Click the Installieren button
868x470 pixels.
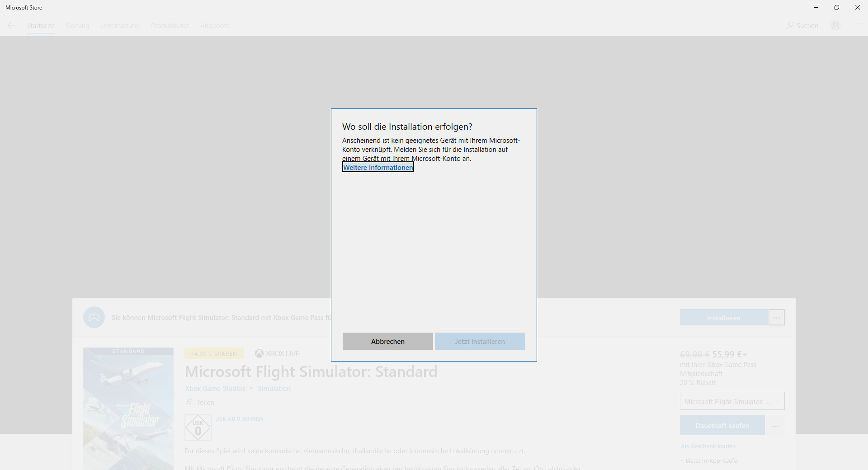723,318
